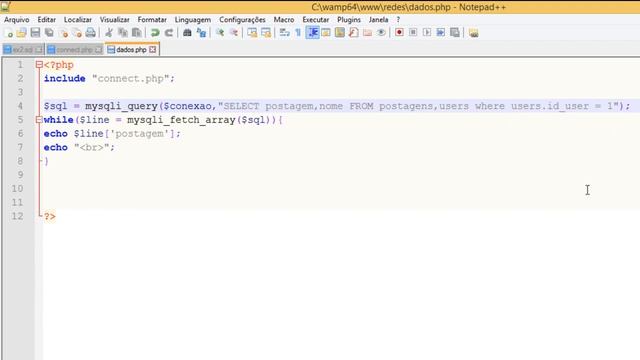The width and height of the screenshot is (640, 360).
Task: Switch to the connect.php tab
Action: 74,50
